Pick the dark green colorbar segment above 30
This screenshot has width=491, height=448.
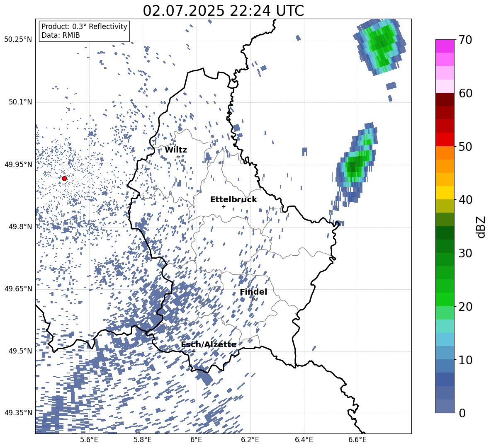click(x=445, y=246)
